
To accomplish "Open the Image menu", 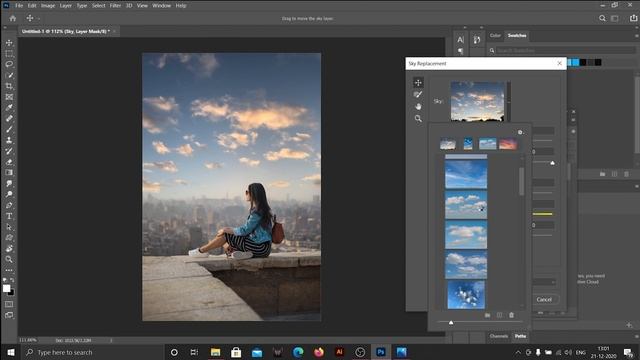I will (48, 6).
